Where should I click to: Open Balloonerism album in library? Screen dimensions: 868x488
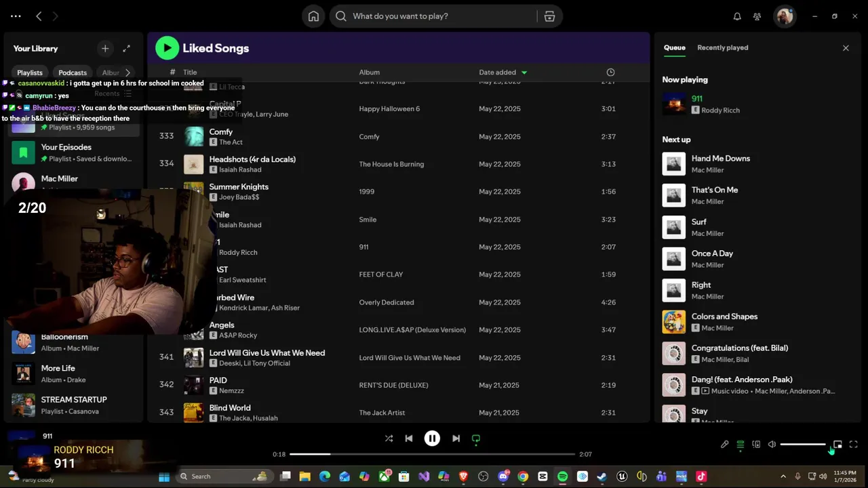click(73, 342)
